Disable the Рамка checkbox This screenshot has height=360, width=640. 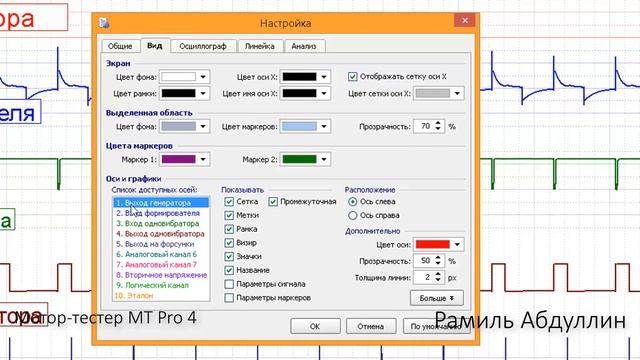click(x=229, y=229)
